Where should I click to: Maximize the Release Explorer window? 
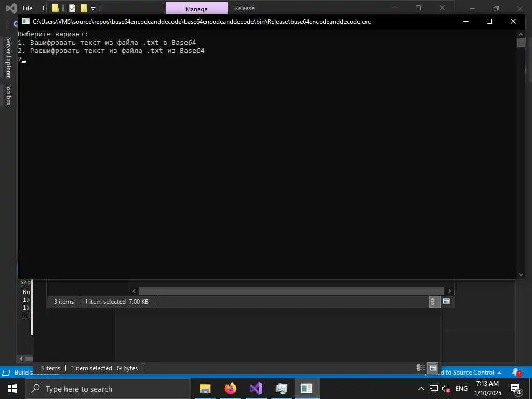coord(418,7)
